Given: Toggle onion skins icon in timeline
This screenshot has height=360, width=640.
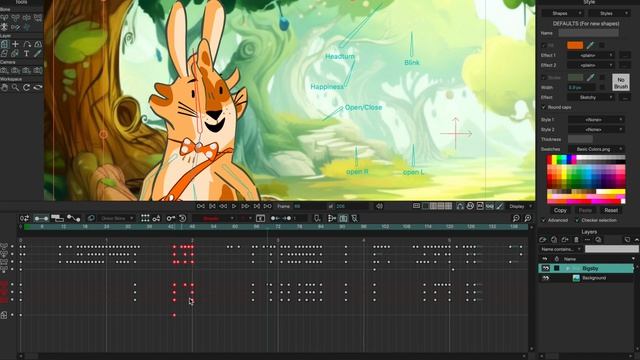Looking at the screenshot, I should point(91,218).
